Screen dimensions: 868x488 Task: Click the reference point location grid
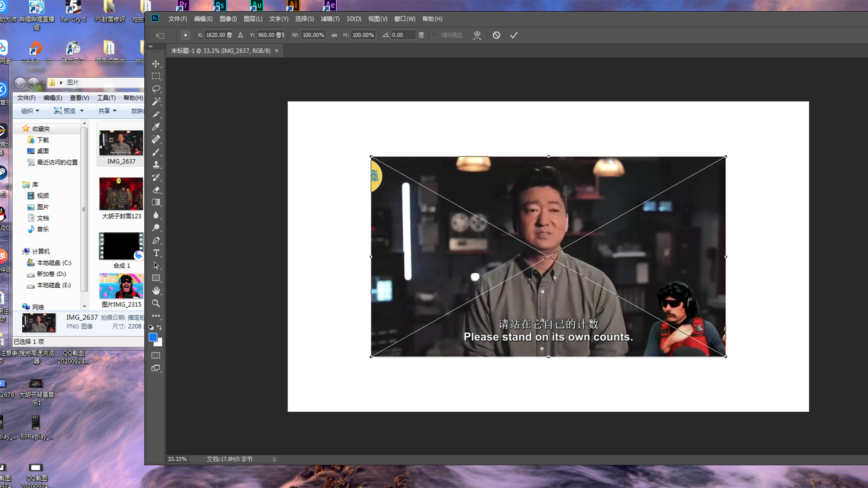point(185,35)
